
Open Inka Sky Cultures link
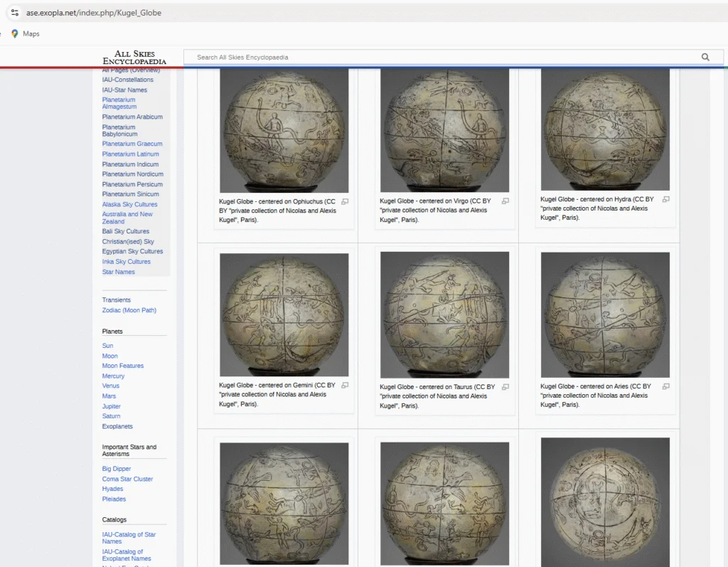(x=127, y=262)
